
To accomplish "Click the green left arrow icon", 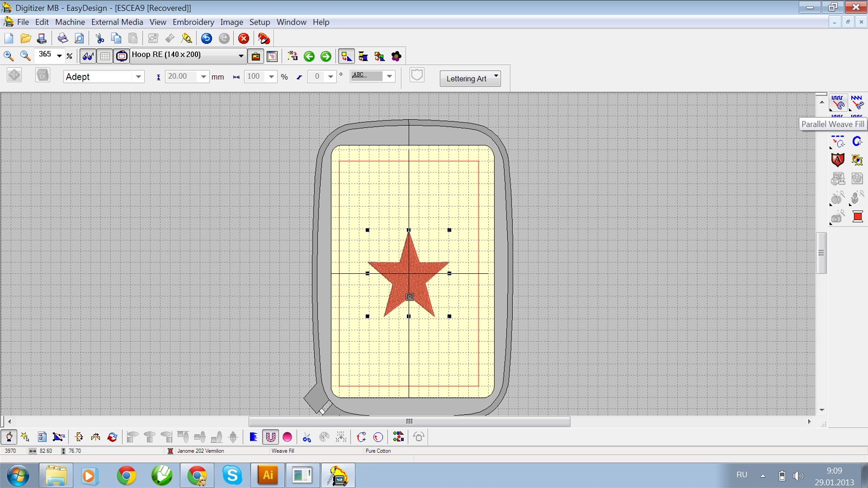I will [x=309, y=56].
